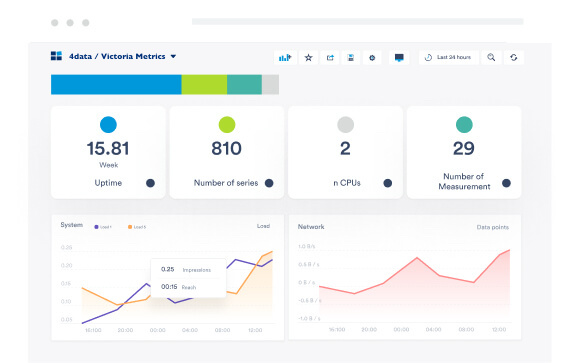Expand the 4data / Victoria Metrics dropdown arrow
Viewport: 572px width, 363px height.
coord(173,57)
